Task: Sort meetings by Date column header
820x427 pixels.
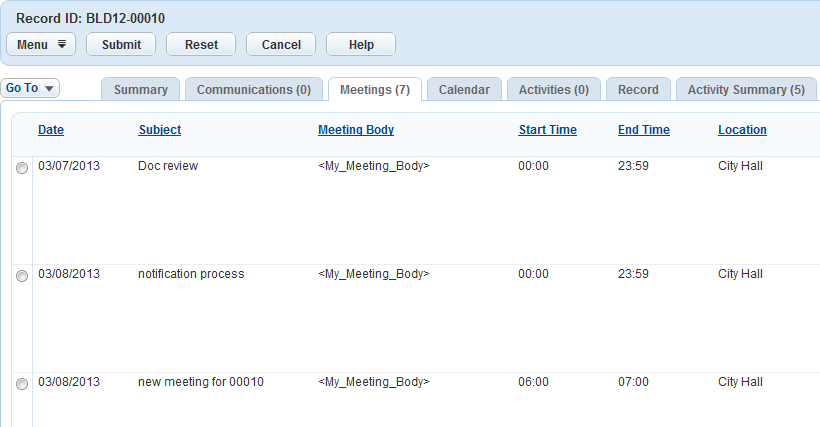Action: click(x=51, y=130)
